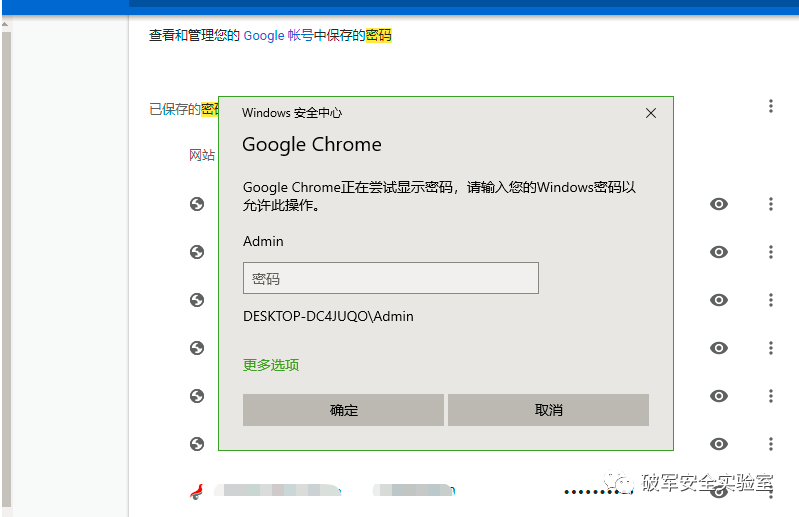Image resolution: width=799 pixels, height=517 pixels.
Task: Click the highlighted 密码 word in top sentence
Action: pyautogui.click(x=379, y=35)
